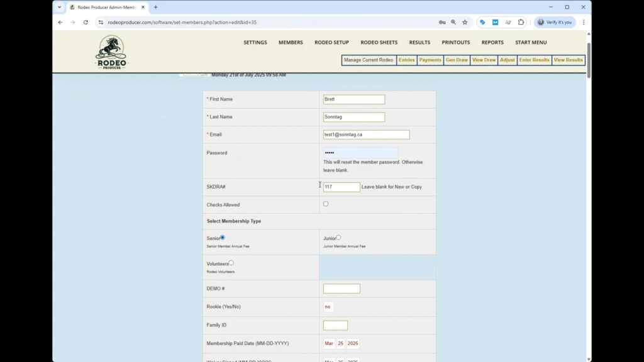Select the Volunteers membership radio button
The height and width of the screenshot is (362, 644).
(231, 263)
